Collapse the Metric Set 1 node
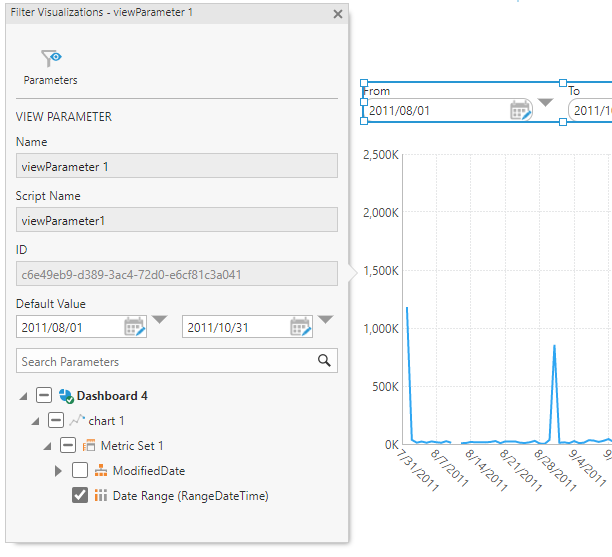The height and width of the screenshot is (557, 612). (x=47, y=446)
